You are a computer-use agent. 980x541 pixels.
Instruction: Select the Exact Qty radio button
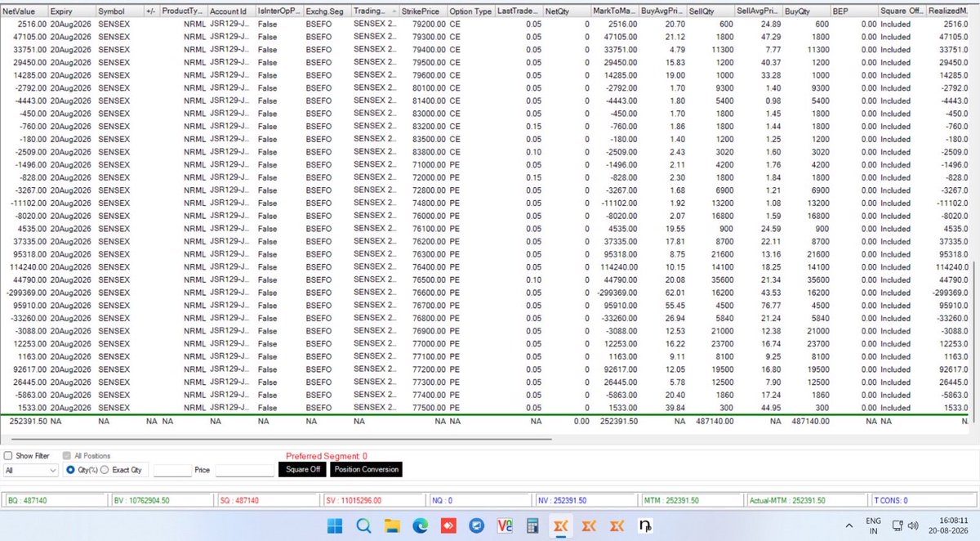tap(104, 470)
